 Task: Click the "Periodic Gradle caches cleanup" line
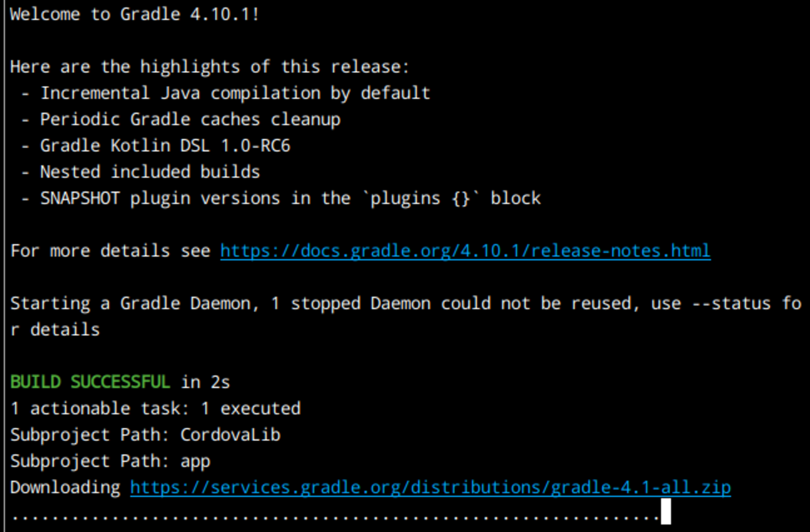(x=190, y=120)
